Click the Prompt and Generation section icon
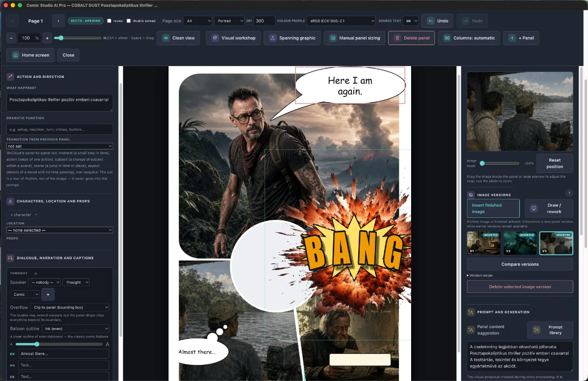The image size is (588, 381). [x=471, y=311]
